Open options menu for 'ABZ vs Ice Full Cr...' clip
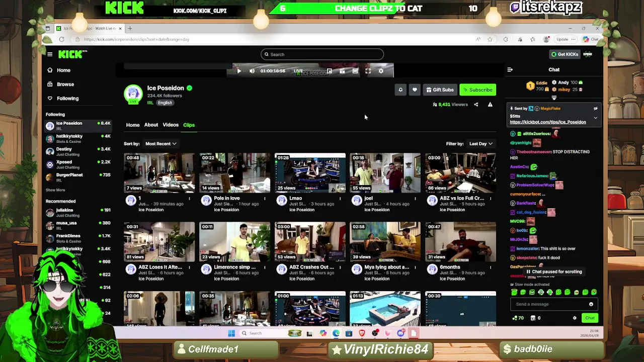This screenshot has width=644, height=362. 491,199
